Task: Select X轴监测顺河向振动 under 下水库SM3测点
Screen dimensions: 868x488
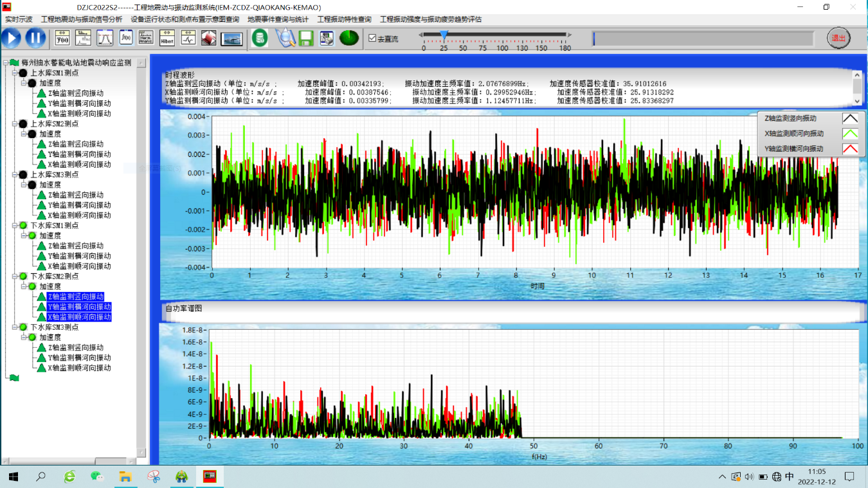Action: coord(79,368)
